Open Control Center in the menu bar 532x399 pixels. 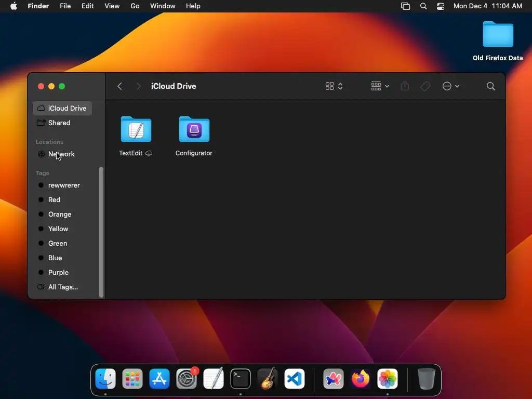pos(441,6)
